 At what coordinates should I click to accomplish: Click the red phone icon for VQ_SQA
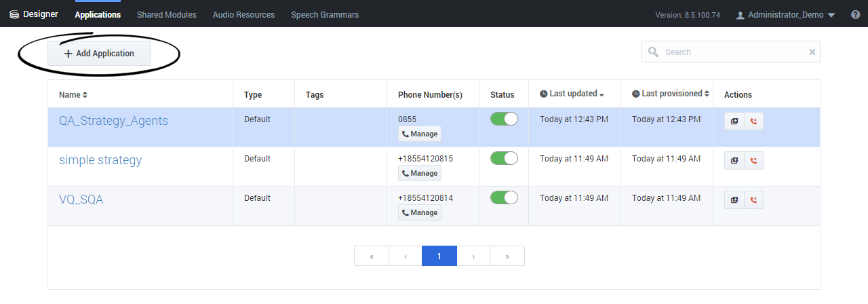coord(753,200)
